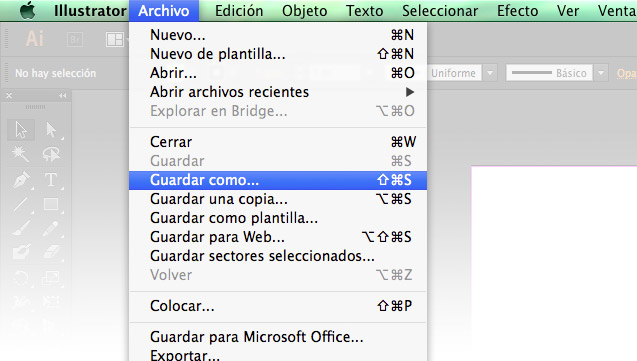Image resolution: width=637 pixels, height=361 pixels.
Task: Select the Rectangle tool
Action: tap(51, 204)
